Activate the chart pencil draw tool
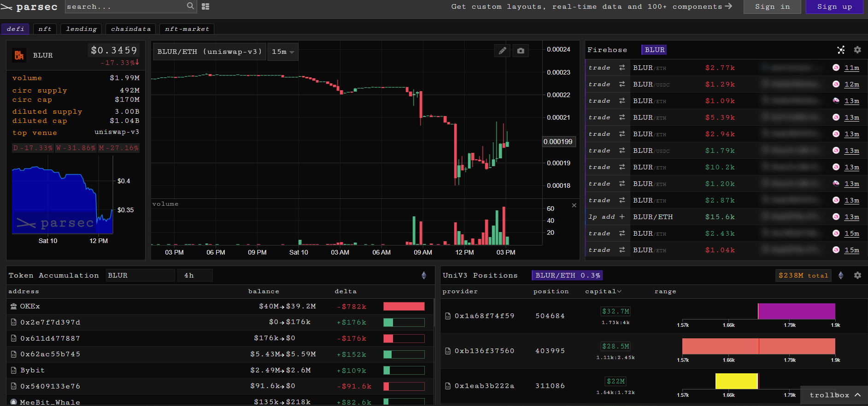Screen dimensions: 868x406 [502, 51]
